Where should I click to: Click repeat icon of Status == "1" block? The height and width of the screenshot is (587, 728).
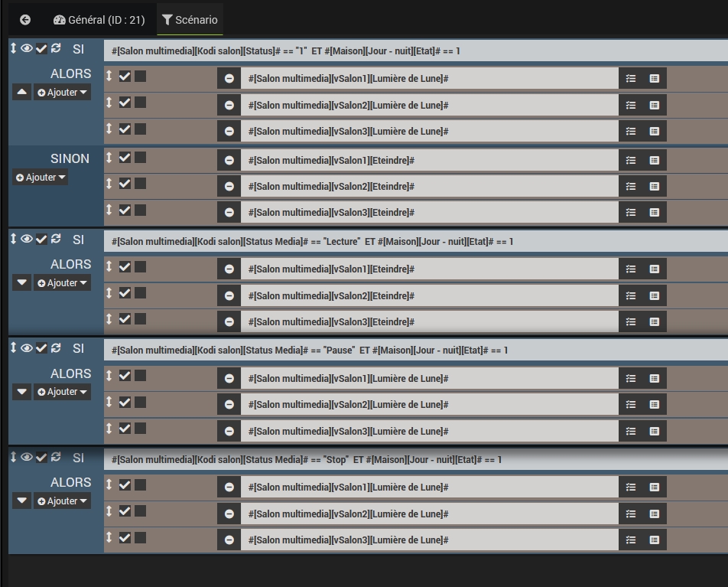pos(56,48)
